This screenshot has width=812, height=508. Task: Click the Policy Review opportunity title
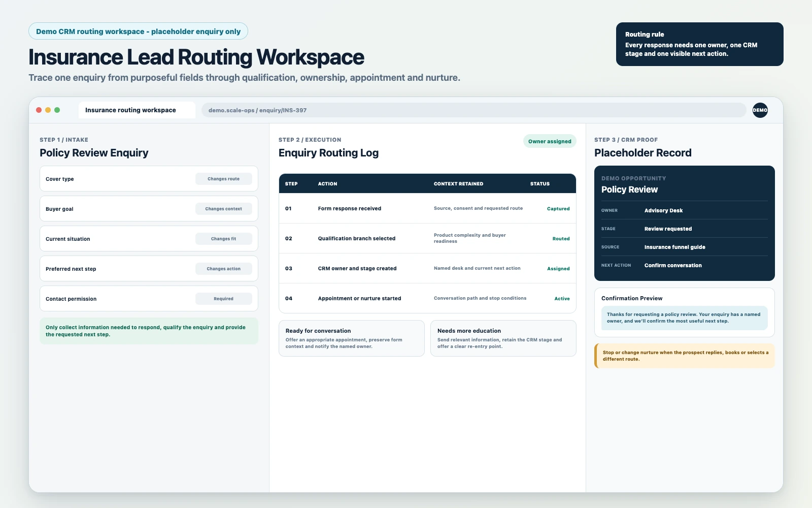(629, 189)
